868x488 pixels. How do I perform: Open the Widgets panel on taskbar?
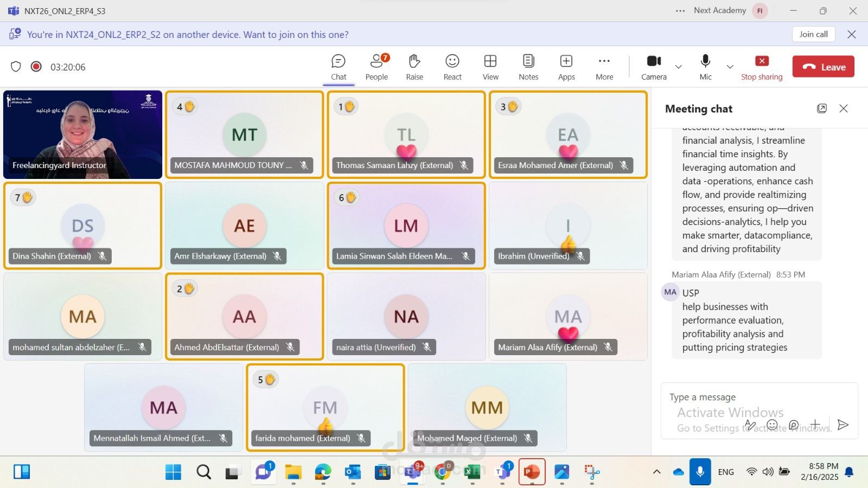point(22,472)
